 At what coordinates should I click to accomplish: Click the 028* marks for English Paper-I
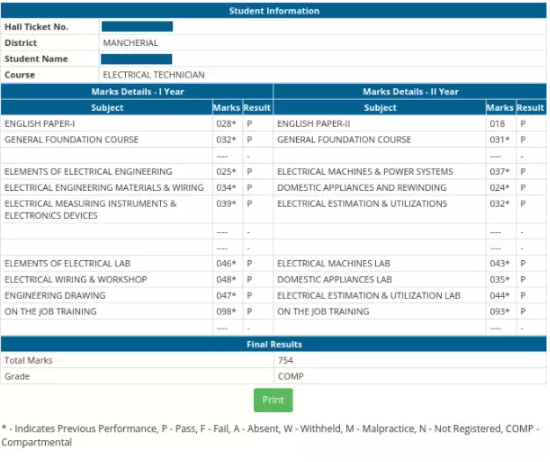[x=226, y=123]
